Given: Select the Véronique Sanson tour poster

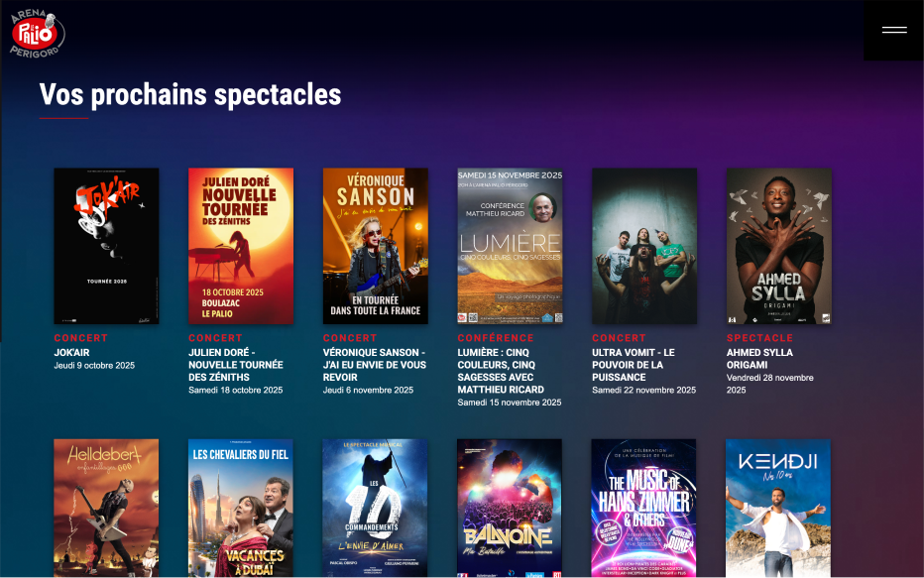Looking at the screenshot, I should tap(376, 246).
